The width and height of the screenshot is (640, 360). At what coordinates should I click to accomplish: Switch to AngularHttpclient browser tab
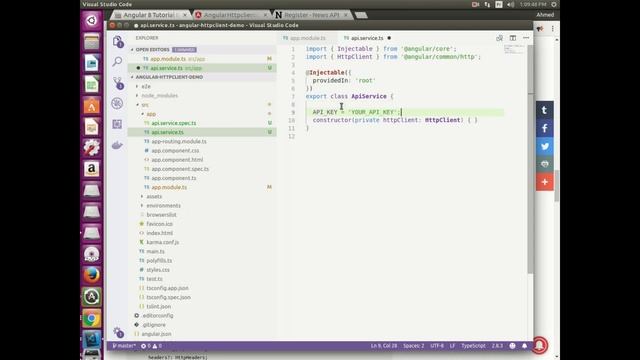[231, 15]
